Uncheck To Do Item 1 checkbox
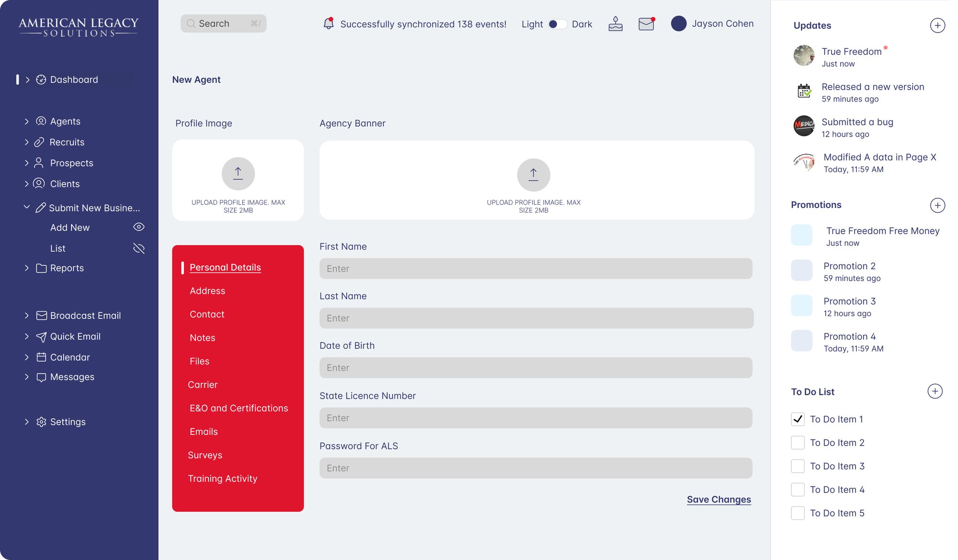 pos(798,419)
